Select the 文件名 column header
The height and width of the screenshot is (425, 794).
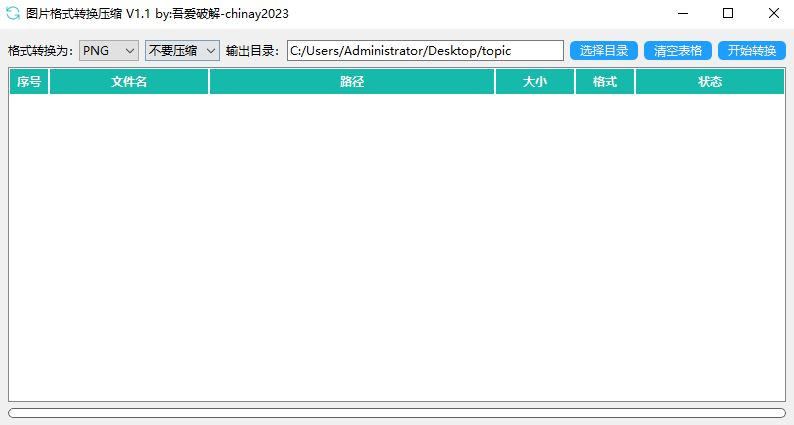[x=129, y=82]
